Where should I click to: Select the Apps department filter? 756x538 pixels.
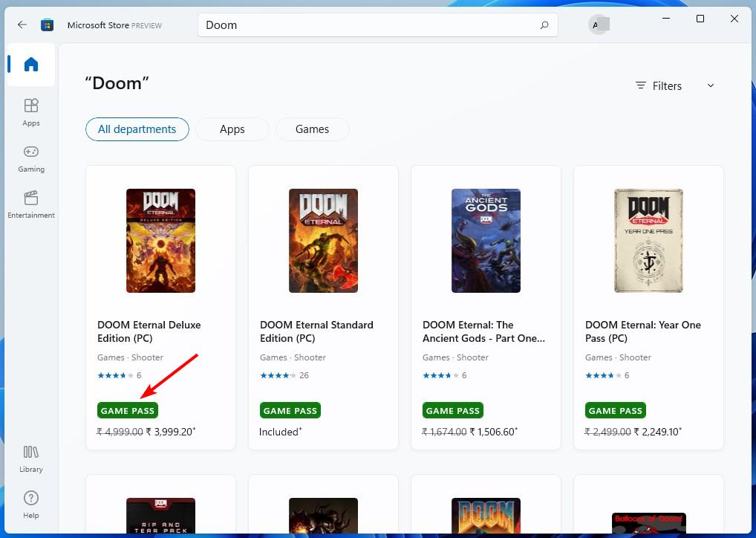click(232, 129)
